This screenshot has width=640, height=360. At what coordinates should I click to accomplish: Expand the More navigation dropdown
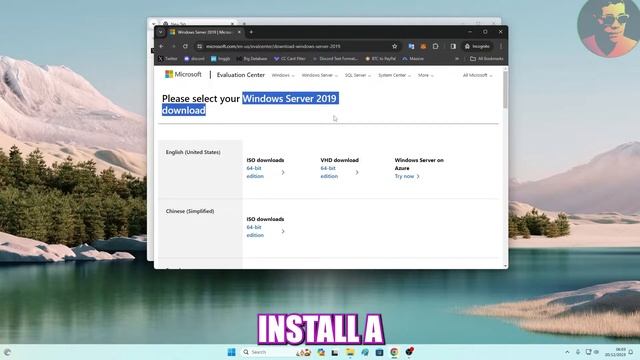[x=426, y=76]
